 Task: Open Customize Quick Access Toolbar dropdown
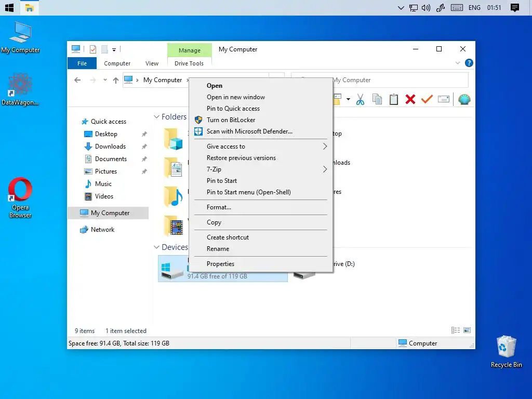point(114,50)
